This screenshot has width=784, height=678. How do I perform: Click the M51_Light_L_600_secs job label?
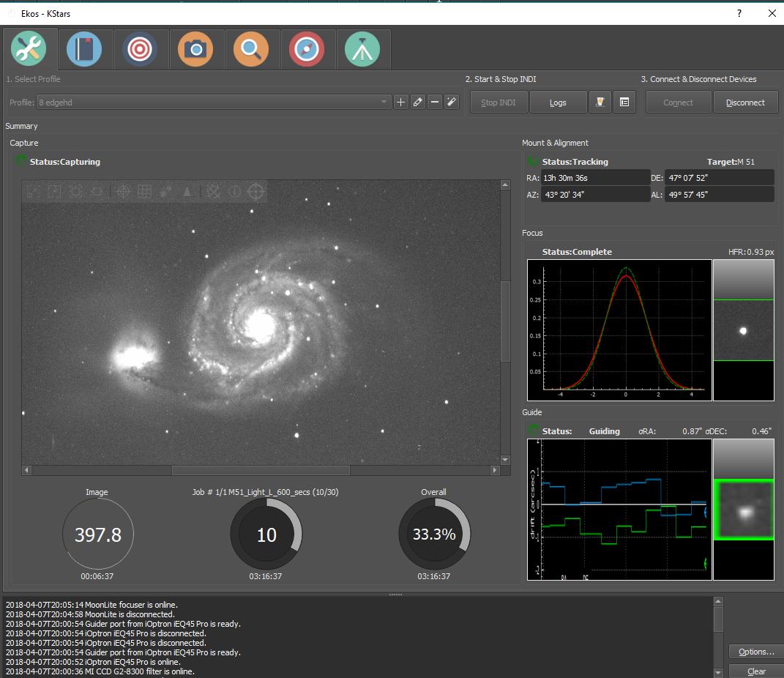tap(265, 492)
